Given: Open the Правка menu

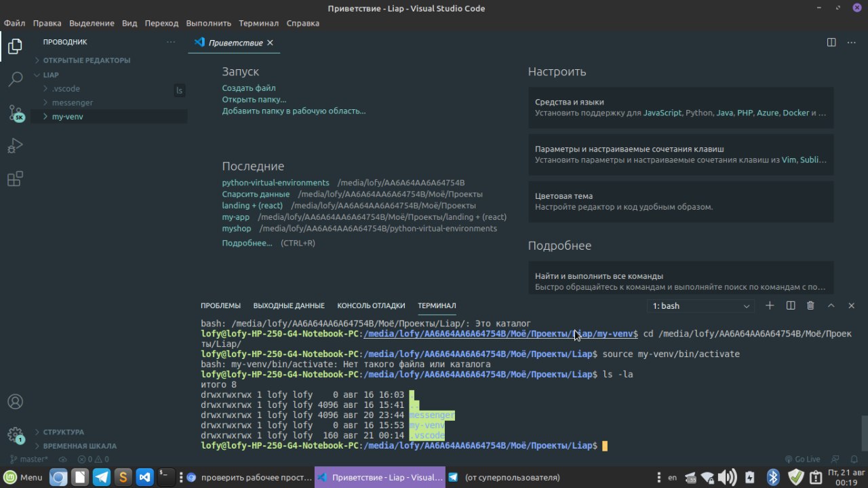Looking at the screenshot, I should 47,23.
